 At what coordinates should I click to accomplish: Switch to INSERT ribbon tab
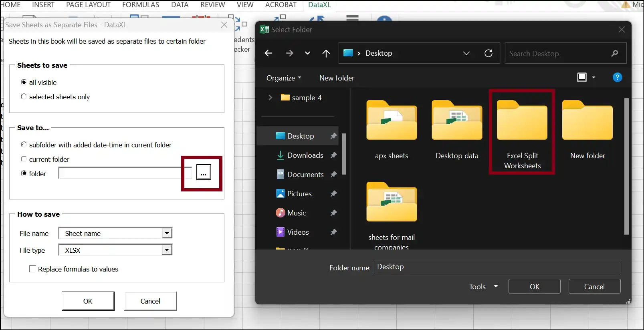coord(43,5)
